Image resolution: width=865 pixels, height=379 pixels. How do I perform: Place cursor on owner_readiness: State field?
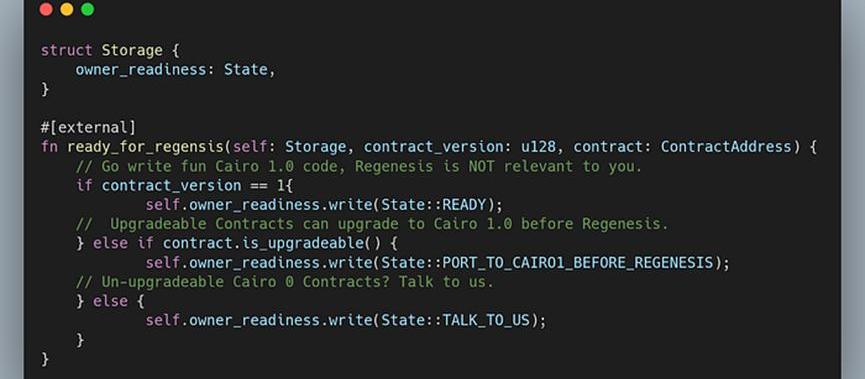click(x=175, y=70)
